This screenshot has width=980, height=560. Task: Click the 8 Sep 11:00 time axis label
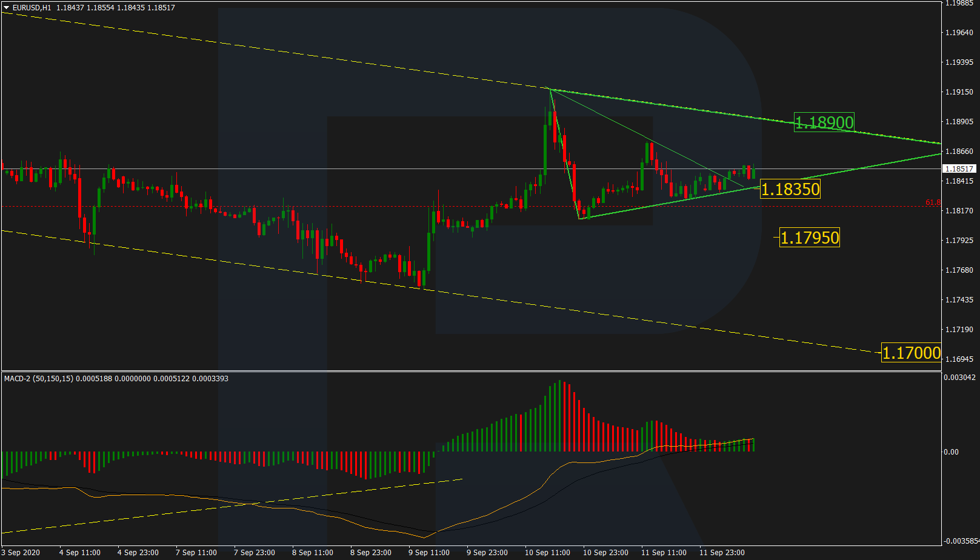tap(313, 553)
